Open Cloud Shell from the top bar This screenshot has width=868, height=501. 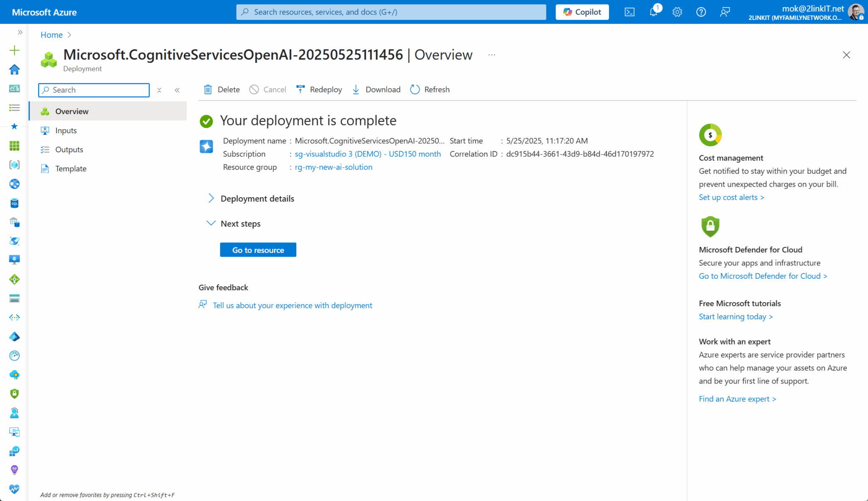(629, 12)
